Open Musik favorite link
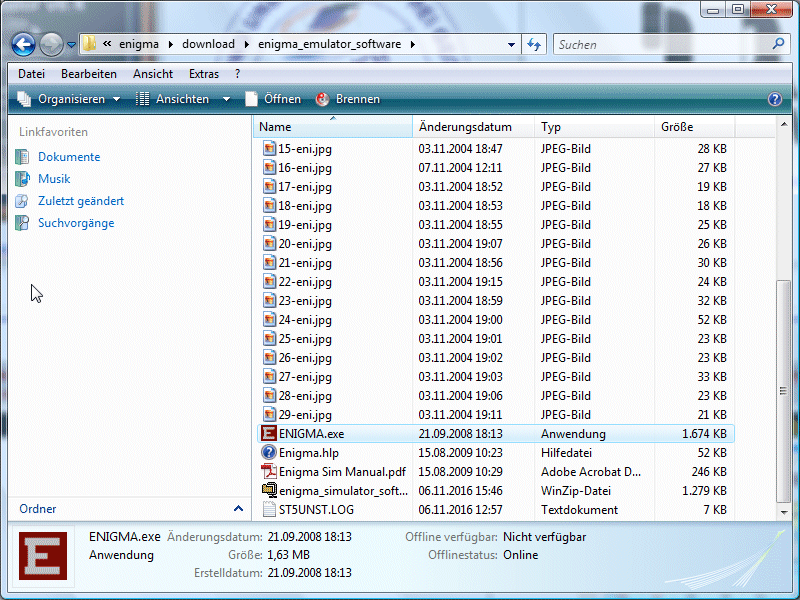The width and height of the screenshot is (800, 600). click(54, 179)
